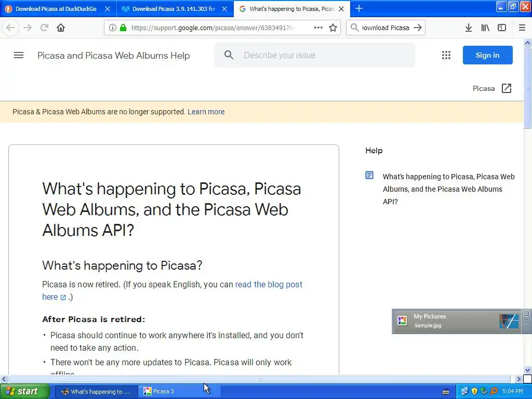The width and height of the screenshot is (532, 399).
Task: Click the horizontal scrollbar right arrow
Action: coord(518,379)
